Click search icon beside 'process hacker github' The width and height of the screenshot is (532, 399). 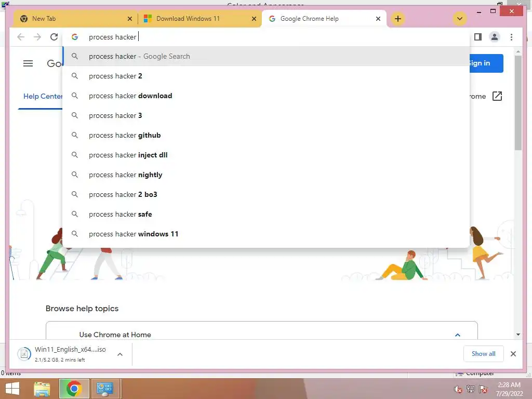click(75, 135)
